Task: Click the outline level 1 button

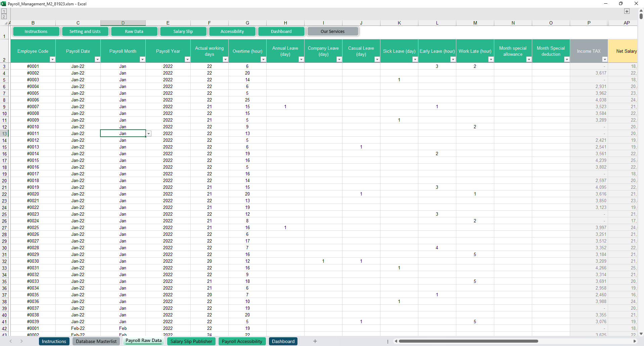Action: (x=4, y=11)
